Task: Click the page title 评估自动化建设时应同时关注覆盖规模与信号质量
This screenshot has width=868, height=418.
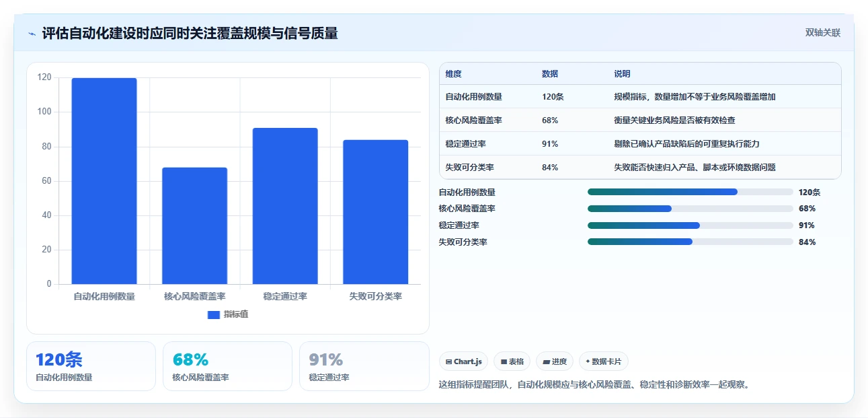Action: pos(190,33)
